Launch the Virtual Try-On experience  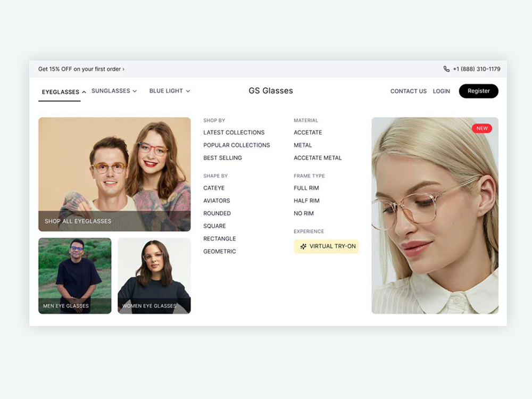pos(326,246)
